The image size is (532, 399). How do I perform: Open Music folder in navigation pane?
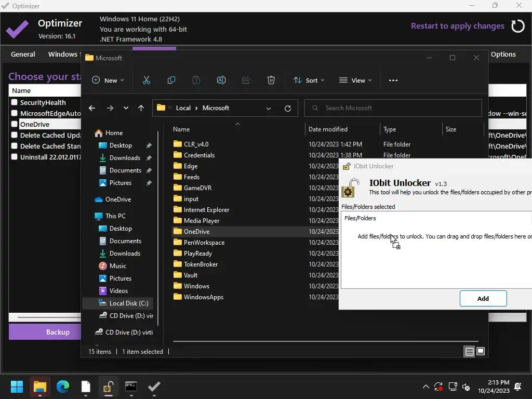point(117,266)
